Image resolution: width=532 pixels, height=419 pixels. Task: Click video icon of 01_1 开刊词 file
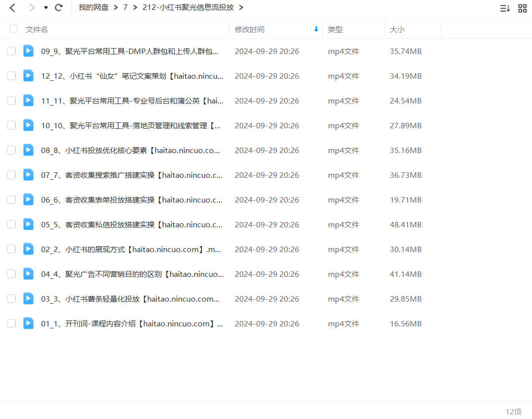pyautogui.click(x=29, y=323)
